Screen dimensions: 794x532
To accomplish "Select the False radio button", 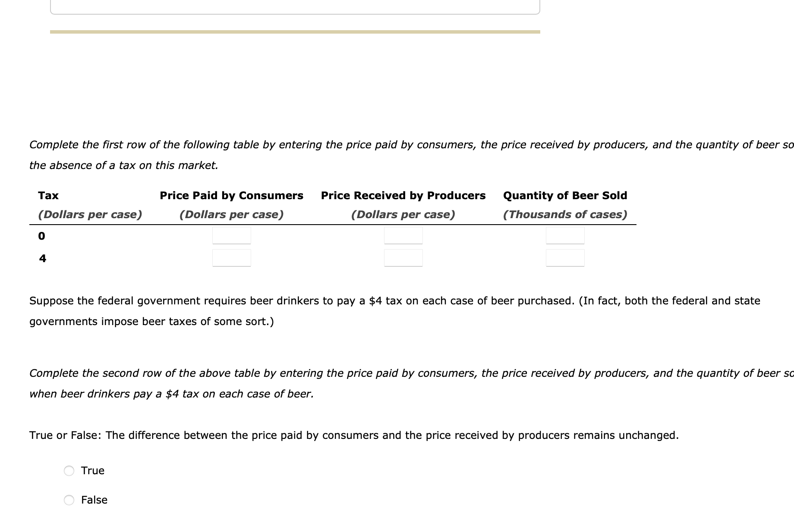I will coord(69,500).
